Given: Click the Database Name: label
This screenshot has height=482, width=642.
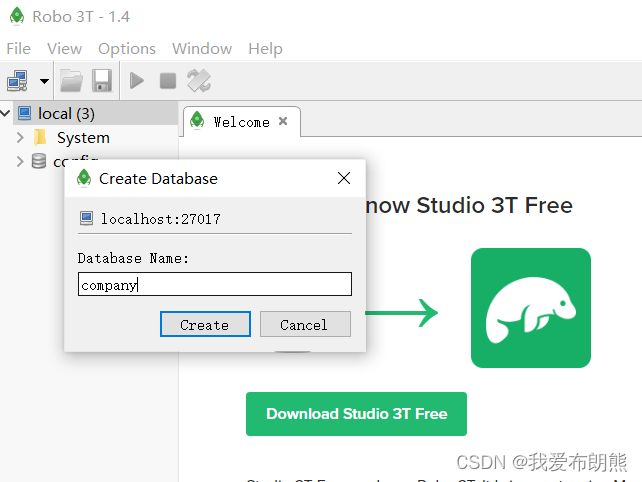Looking at the screenshot, I should click(133, 258).
